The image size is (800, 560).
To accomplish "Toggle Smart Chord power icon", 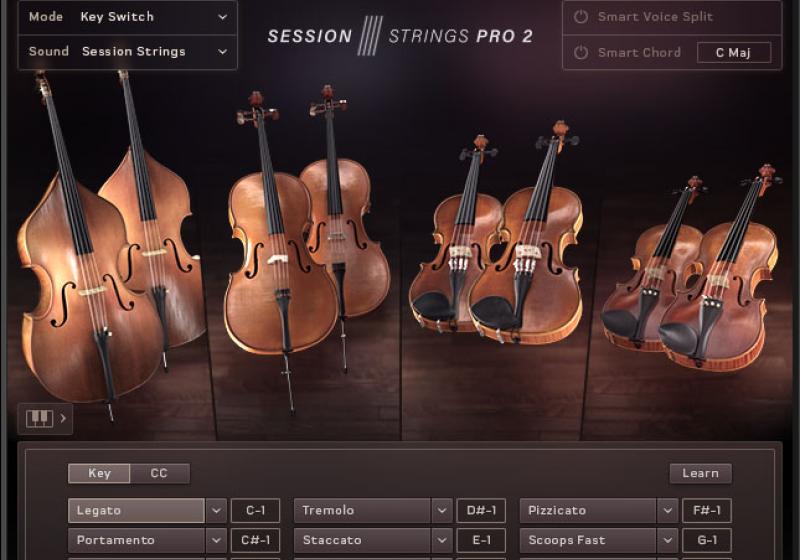I will tap(581, 53).
